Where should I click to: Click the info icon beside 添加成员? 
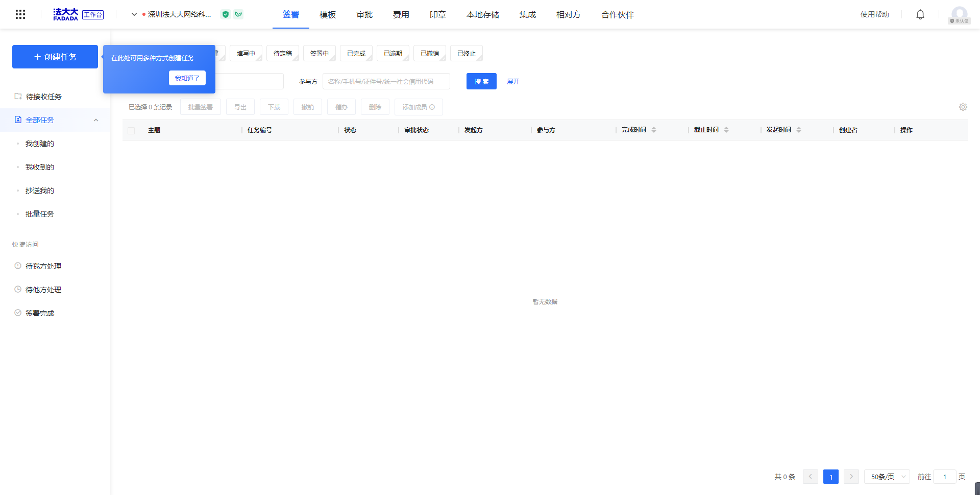(432, 107)
